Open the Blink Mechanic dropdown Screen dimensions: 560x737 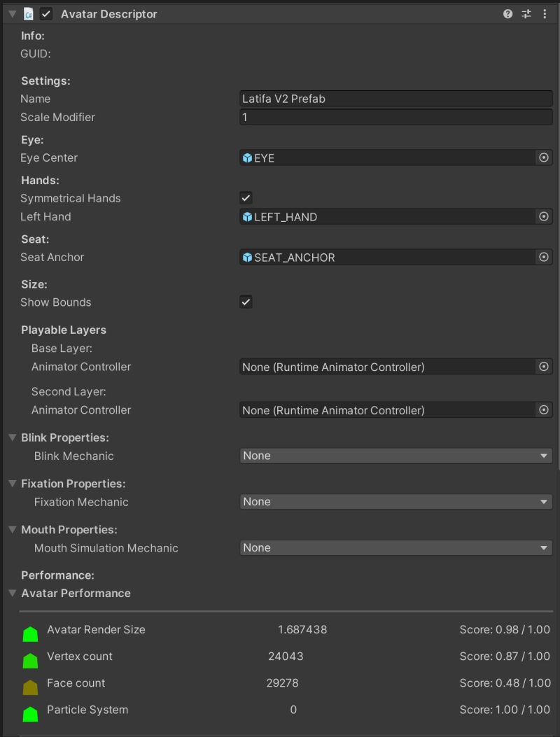[x=395, y=456]
